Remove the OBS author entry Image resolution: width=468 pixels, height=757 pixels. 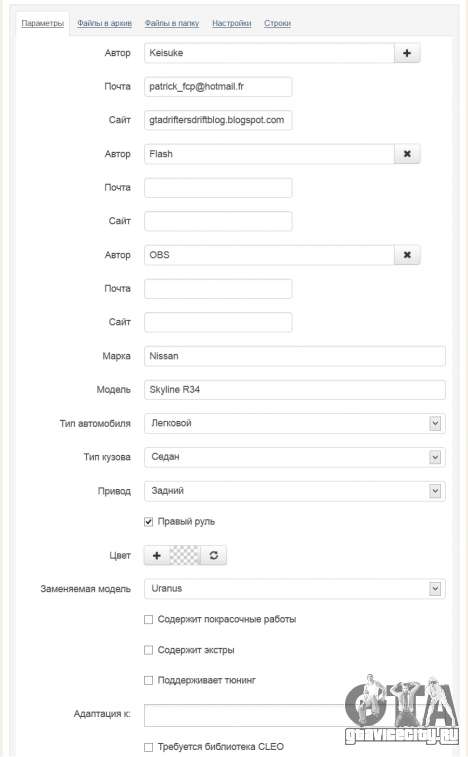click(x=407, y=255)
